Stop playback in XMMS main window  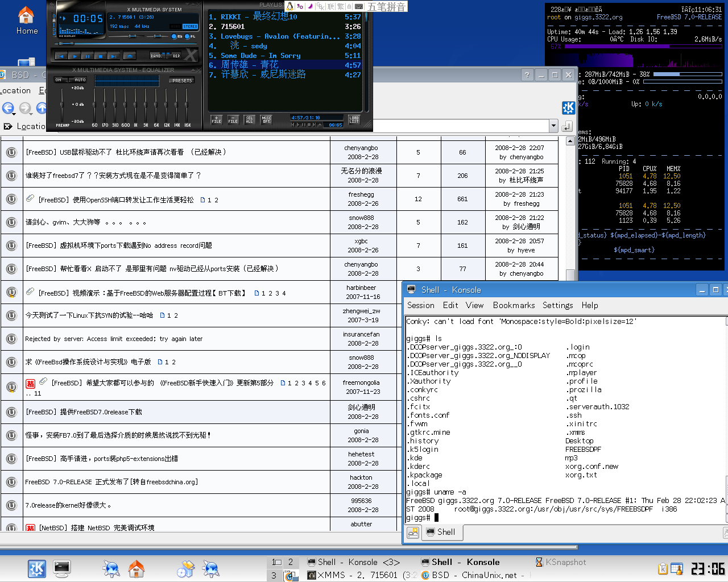pyautogui.click(x=100, y=56)
